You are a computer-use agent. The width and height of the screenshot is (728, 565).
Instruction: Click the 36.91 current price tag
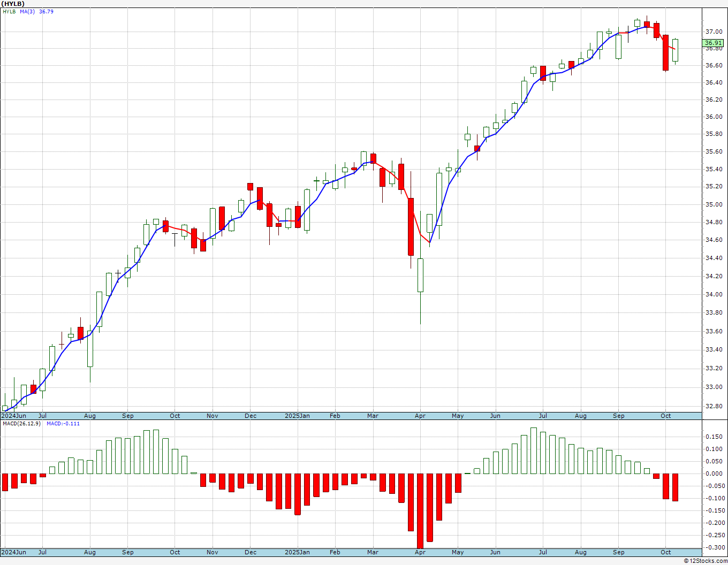[713, 43]
